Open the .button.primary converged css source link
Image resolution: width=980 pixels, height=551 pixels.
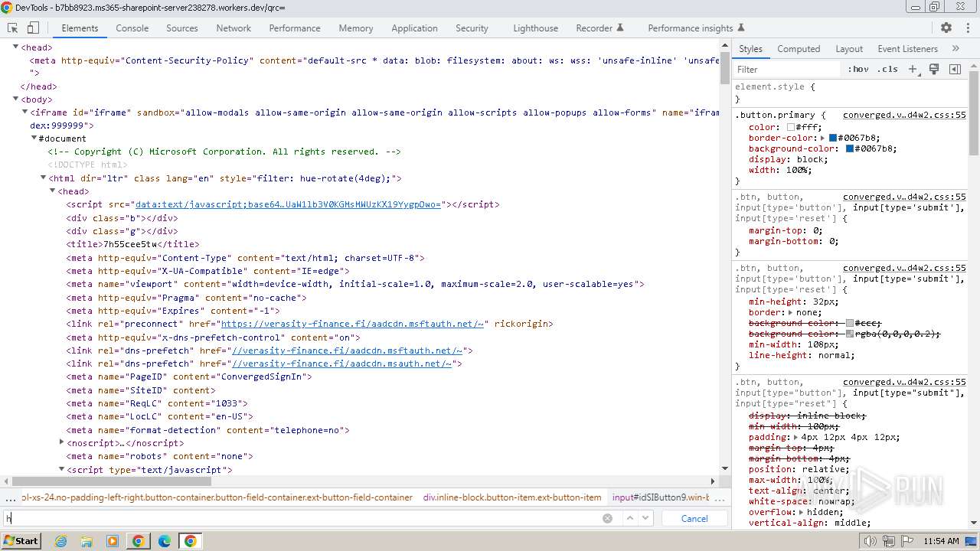pos(904,115)
